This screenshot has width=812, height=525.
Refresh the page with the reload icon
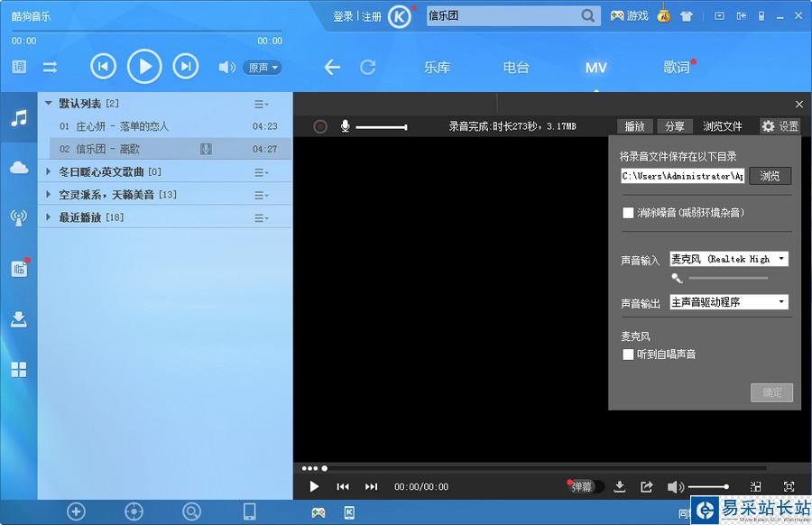368,68
